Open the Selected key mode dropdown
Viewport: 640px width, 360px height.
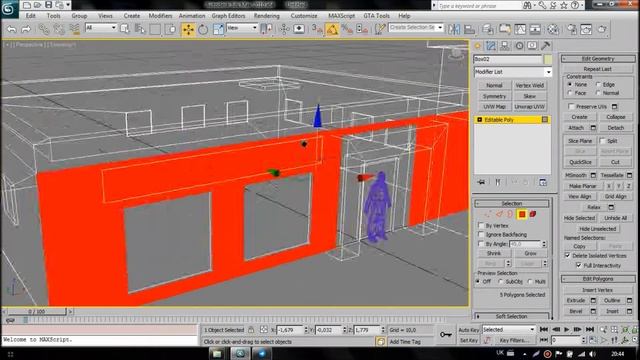pyautogui.click(x=509, y=329)
